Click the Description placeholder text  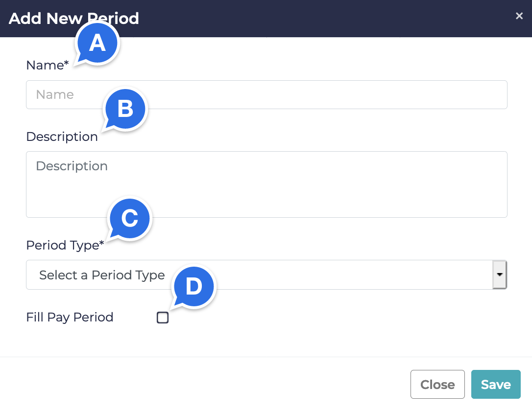pyautogui.click(x=72, y=166)
